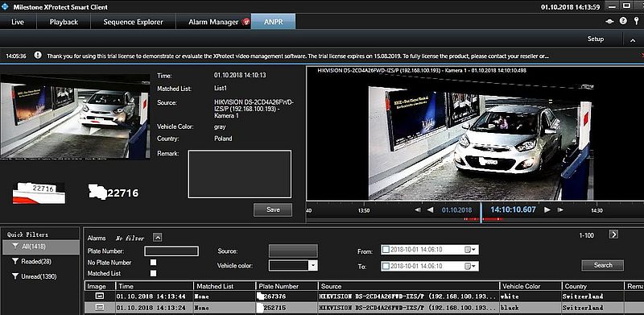The height and width of the screenshot is (315, 644).
Task: Jump to the previous sequence in the timeline
Action: (417, 209)
